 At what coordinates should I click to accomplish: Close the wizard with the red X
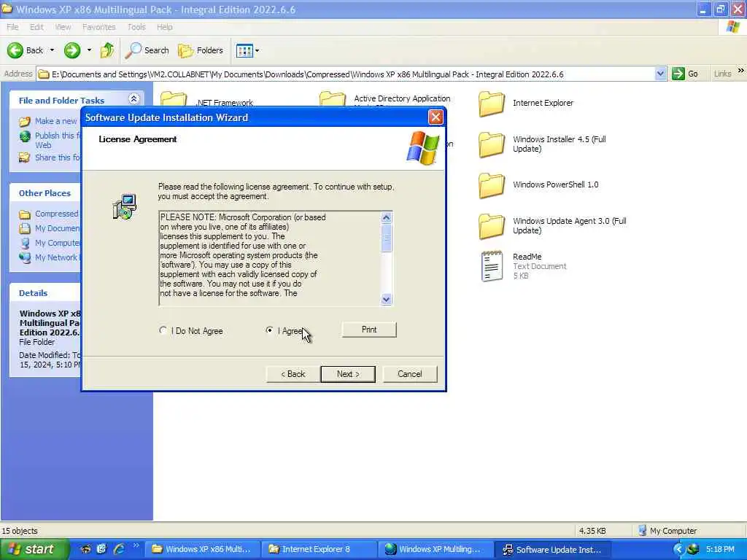point(436,117)
